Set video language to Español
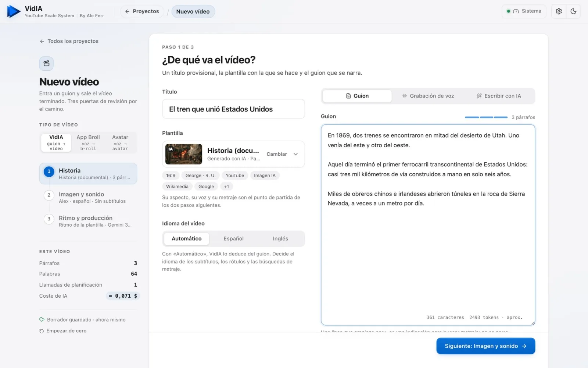Viewport: 588px width, 368px height. point(233,238)
